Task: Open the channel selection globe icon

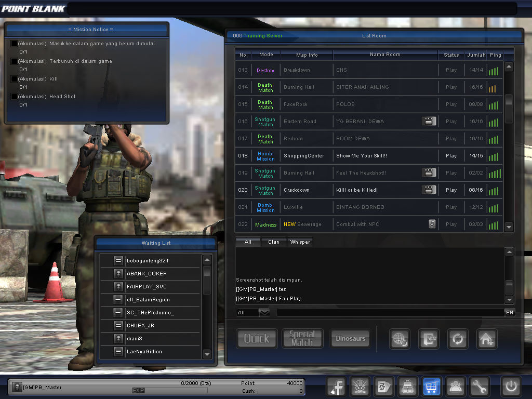Action: 400,339
